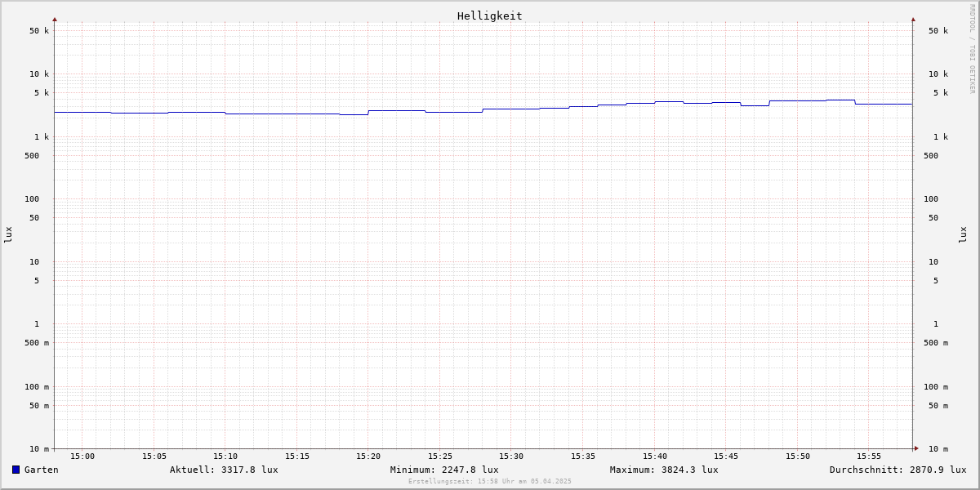Click the "10 m" label on left y-axis
This screenshot has height=490, width=980.
coord(39,449)
